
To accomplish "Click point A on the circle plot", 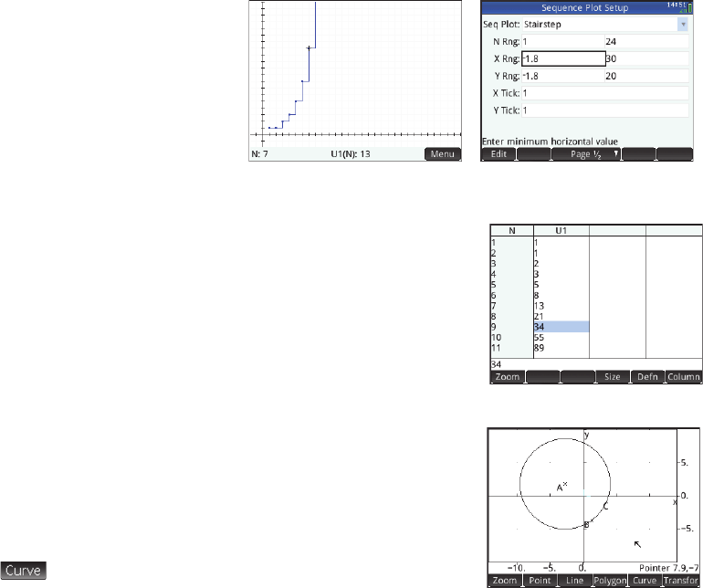I will coord(561,487).
